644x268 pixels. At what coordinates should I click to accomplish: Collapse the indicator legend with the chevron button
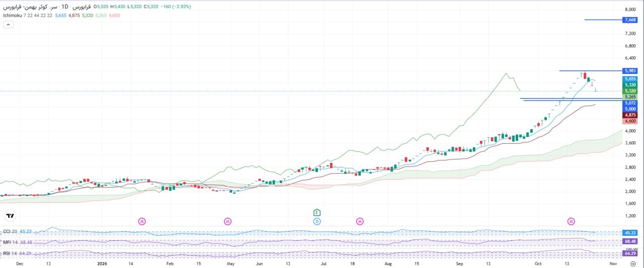(8, 25)
